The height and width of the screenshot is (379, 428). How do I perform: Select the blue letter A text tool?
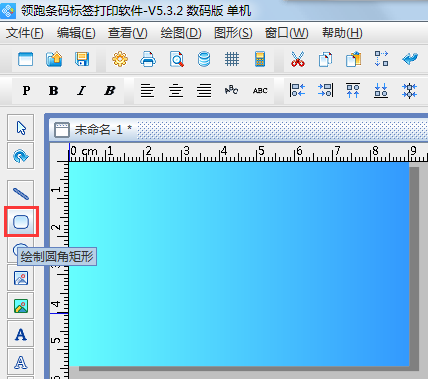click(21, 334)
